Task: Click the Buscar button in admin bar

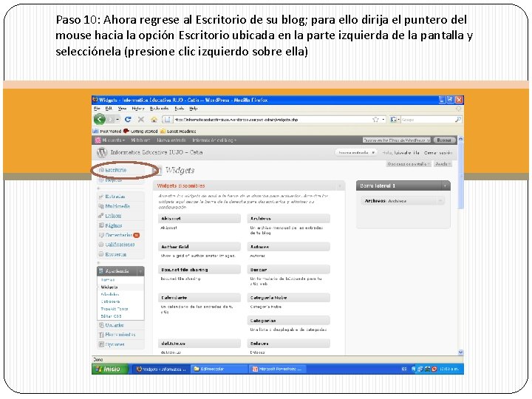Action: coord(444,140)
